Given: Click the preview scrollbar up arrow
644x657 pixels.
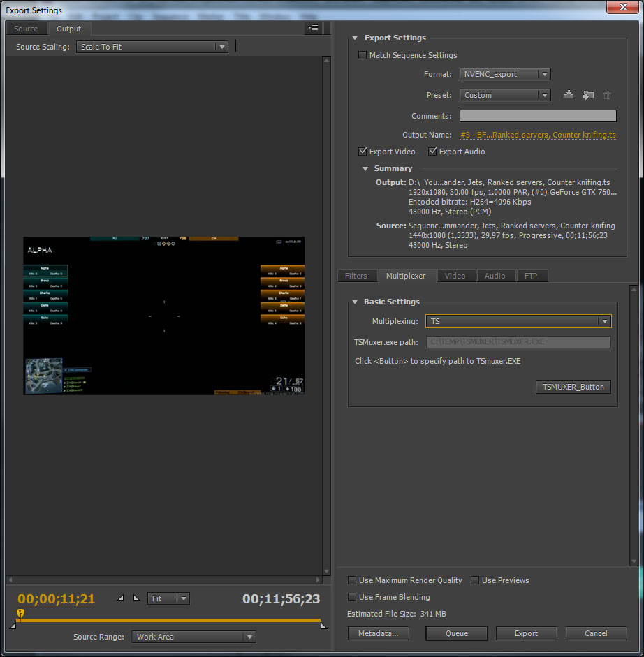Looking at the screenshot, I should click(327, 60).
